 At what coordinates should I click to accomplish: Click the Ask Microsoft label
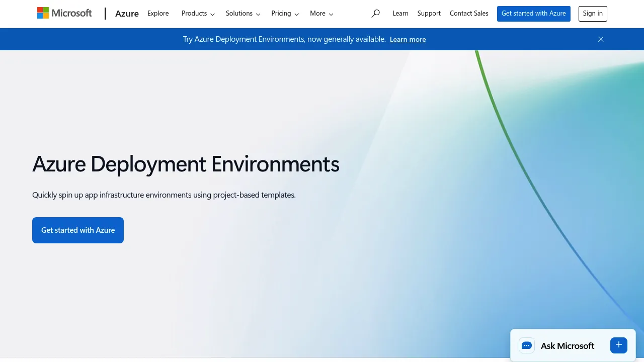pyautogui.click(x=568, y=346)
